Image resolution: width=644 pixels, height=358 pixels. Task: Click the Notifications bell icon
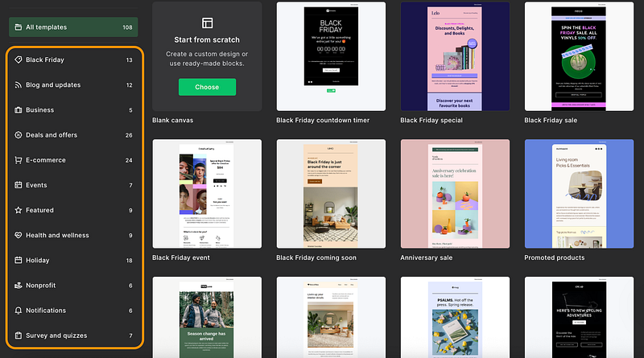pyautogui.click(x=18, y=310)
